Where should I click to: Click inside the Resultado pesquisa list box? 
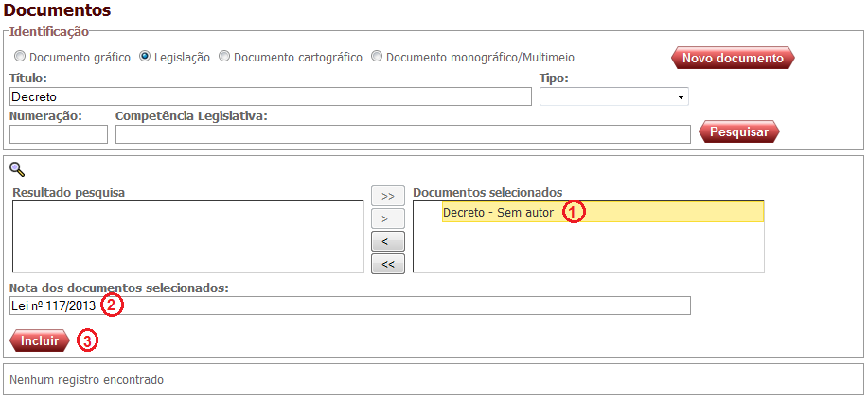click(x=188, y=236)
